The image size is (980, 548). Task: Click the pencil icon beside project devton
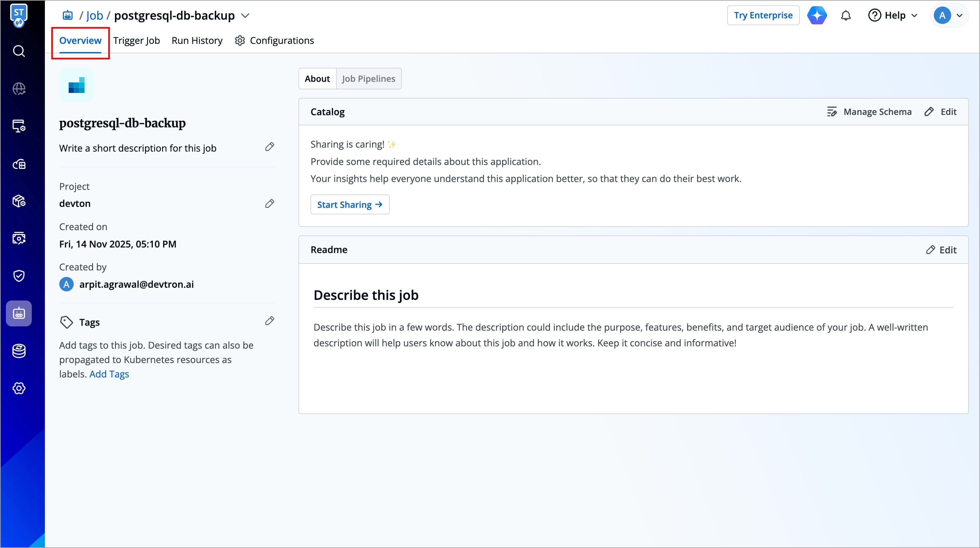[x=269, y=204]
